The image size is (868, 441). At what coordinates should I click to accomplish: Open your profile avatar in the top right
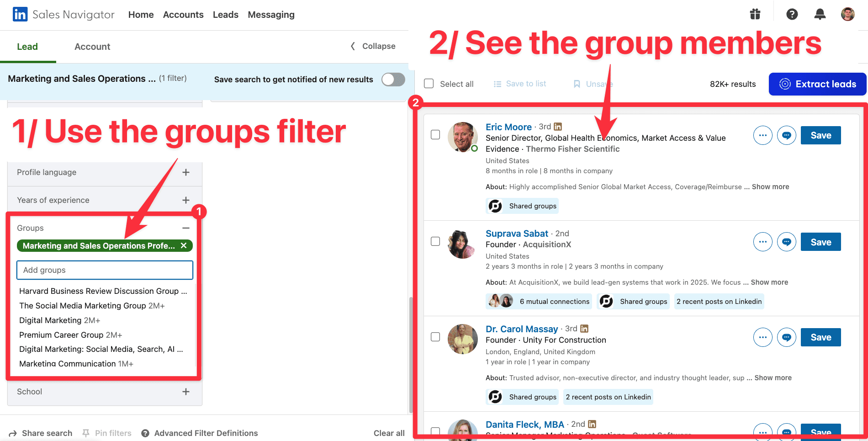pyautogui.click(x=847, y=14)
